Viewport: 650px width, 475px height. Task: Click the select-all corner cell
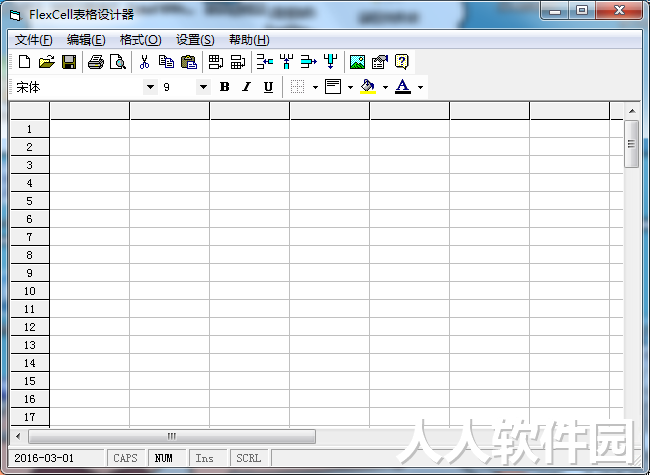pos(29,111)
